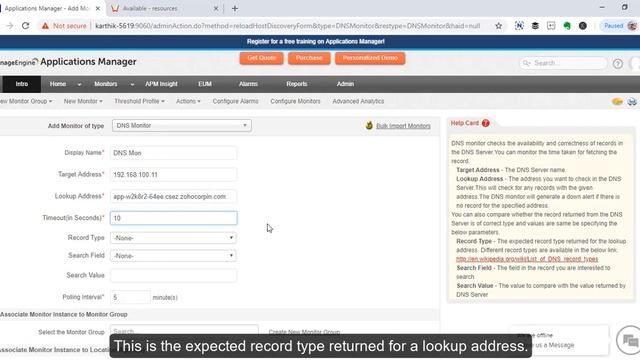Screen dimensions: 640x360
Task: Open the Alarms tab
Action: point(248,84)
